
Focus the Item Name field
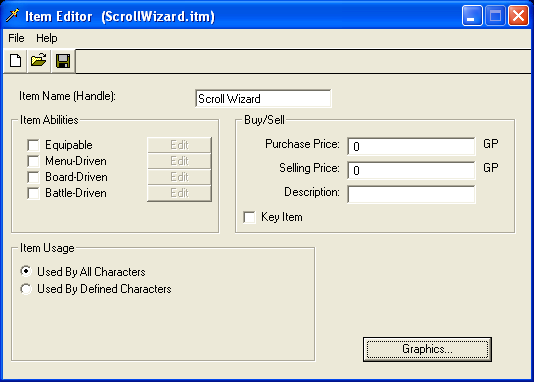pyautogui.click(x=263, y=98)
